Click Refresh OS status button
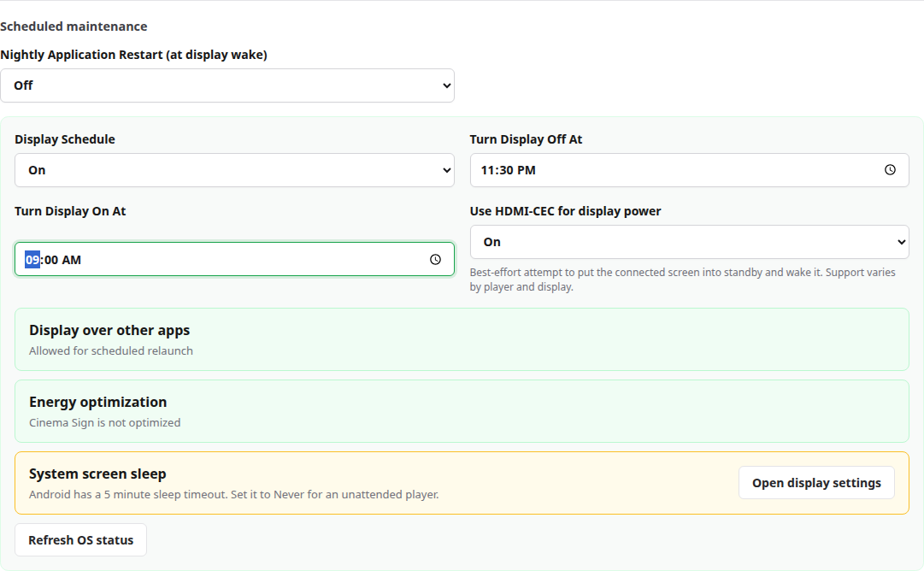Image resolution: width=924 pixels, height=571 pixels. point(80,539)
